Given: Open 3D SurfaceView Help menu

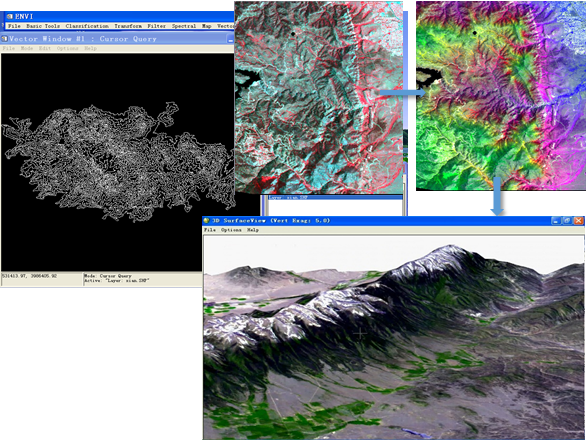Looking at the screenshot, I should click(x=253, y=230).
